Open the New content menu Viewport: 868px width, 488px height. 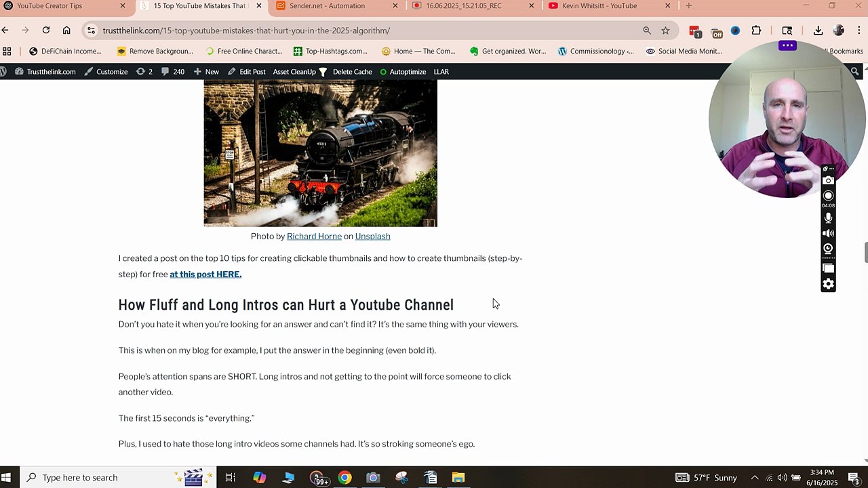[x=206, y=72]
